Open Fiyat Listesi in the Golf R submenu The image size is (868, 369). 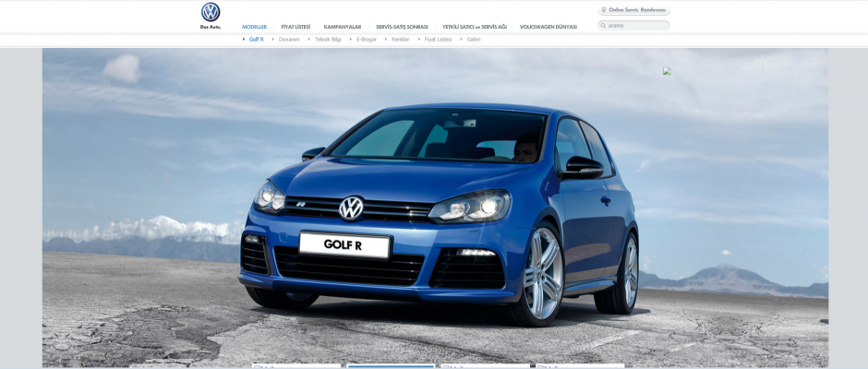click(x=438, y=40)
